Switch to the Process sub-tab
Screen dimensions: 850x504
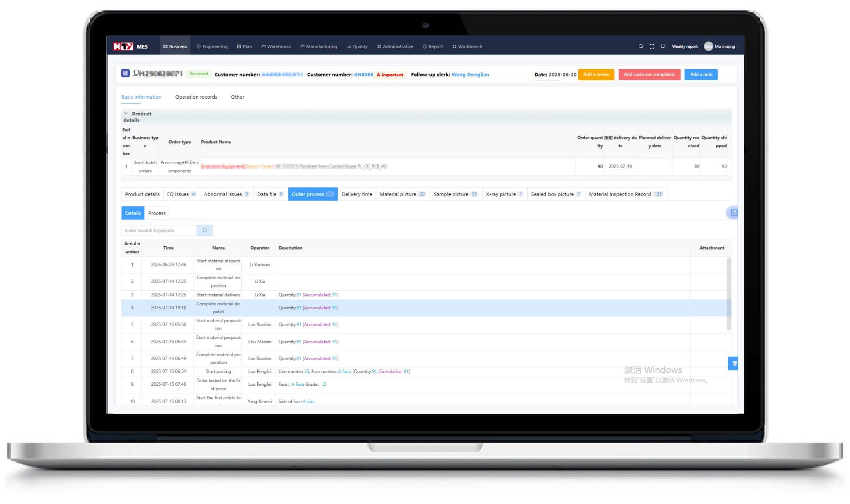(x=157, y=213)
